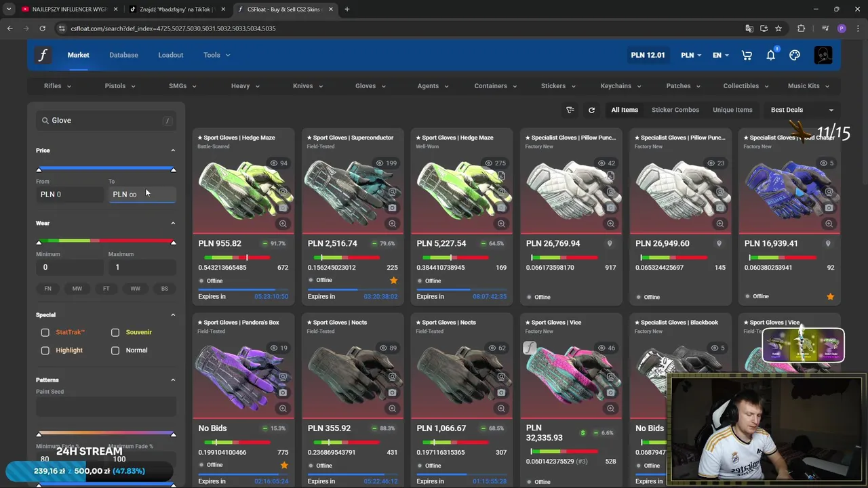Switch to Sticker Combos tab
The width and height of the screenshot is (868, 488).
click(675, 110)
